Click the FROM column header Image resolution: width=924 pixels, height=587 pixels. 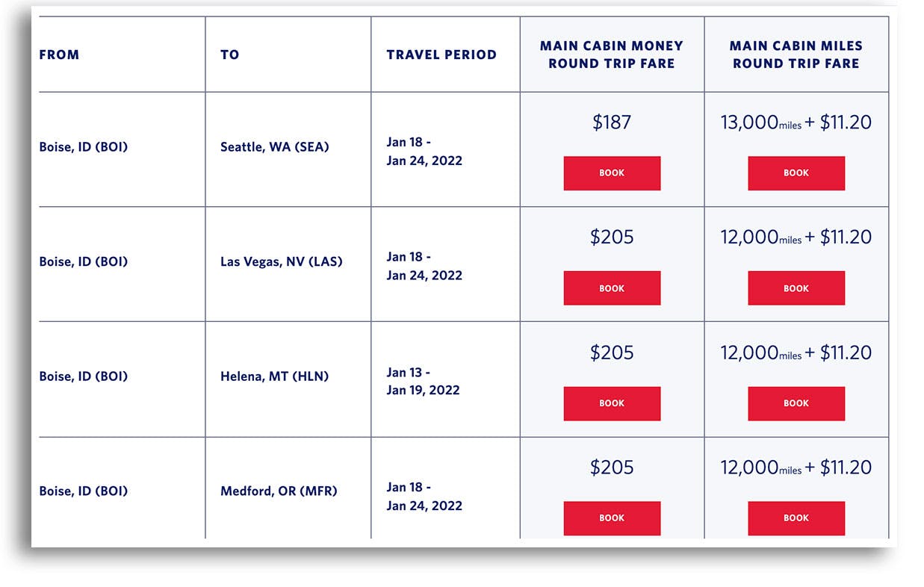point(59,55)
